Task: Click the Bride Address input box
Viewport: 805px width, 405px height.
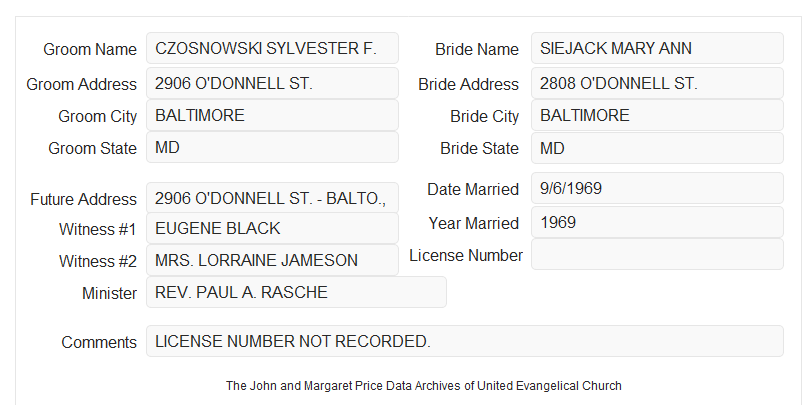Action: [657, 83]
